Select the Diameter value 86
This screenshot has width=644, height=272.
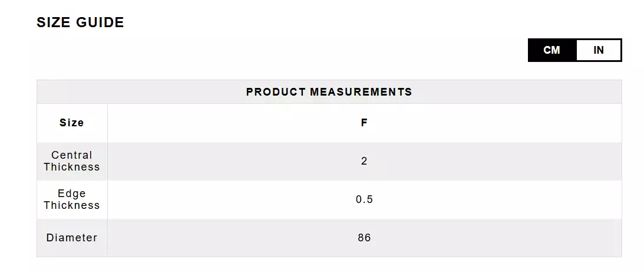[364, 238]
